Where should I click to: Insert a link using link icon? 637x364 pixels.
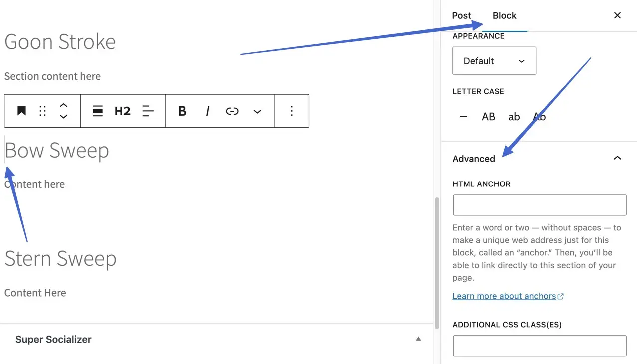(232, 111)
